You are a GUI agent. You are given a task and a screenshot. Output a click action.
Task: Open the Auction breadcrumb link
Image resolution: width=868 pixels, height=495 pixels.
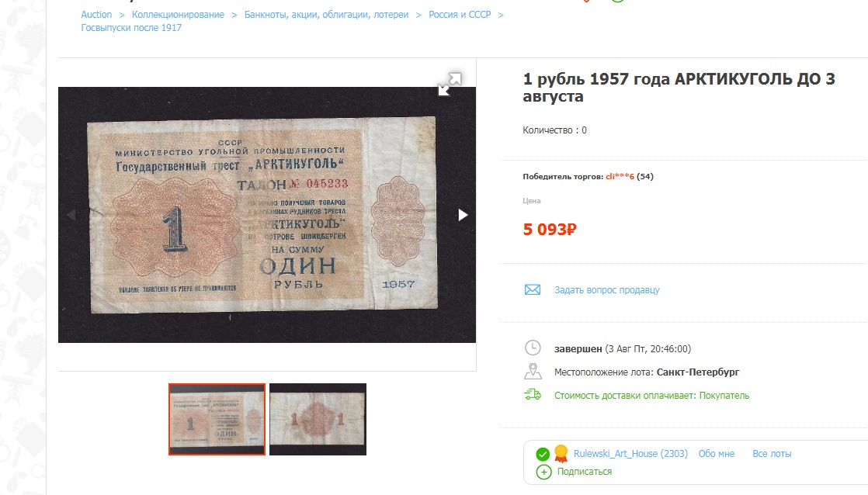(96, 15)
